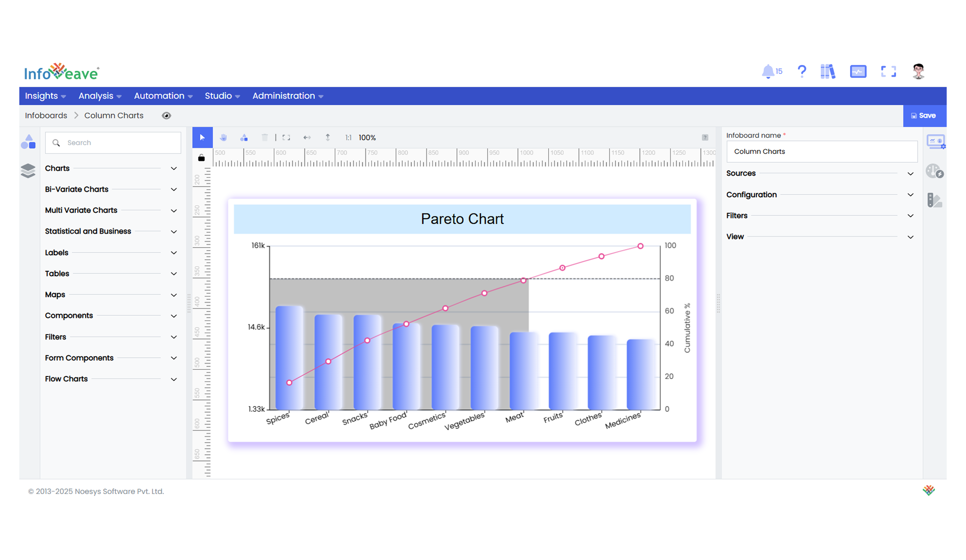Click the 100% zoom level value
Screen dimensions: 966x560
(x=367, y=138)
